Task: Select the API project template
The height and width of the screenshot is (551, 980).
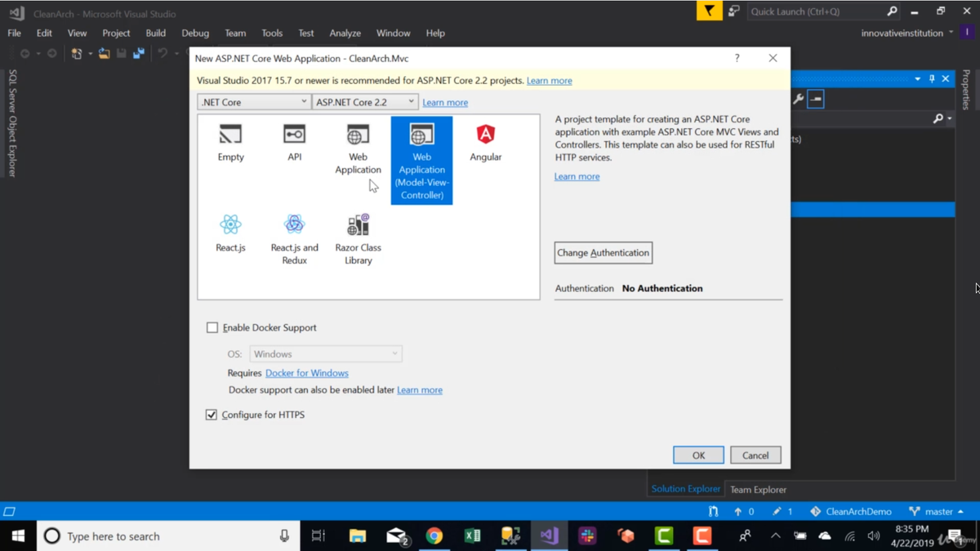Action: click(294, 143)
